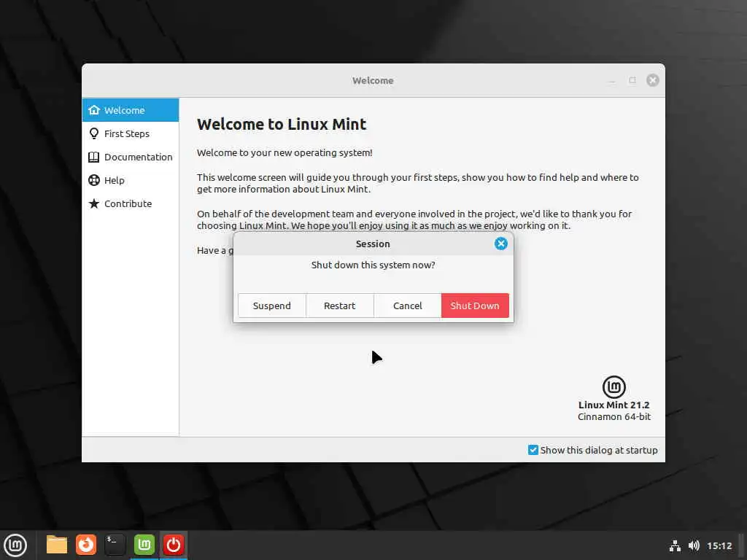Click 'Welcome to your new operating system!' text

285,153
